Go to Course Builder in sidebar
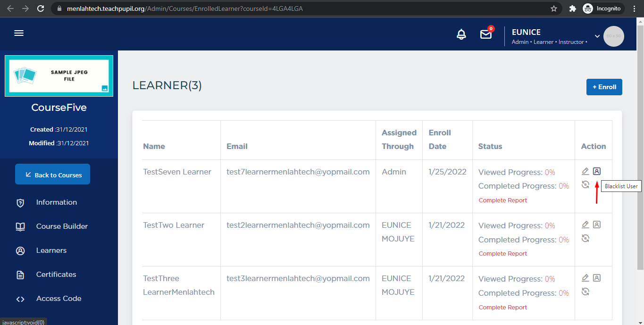Image resolution: width=644 pixels, height=325 pixels. (62, 226)
